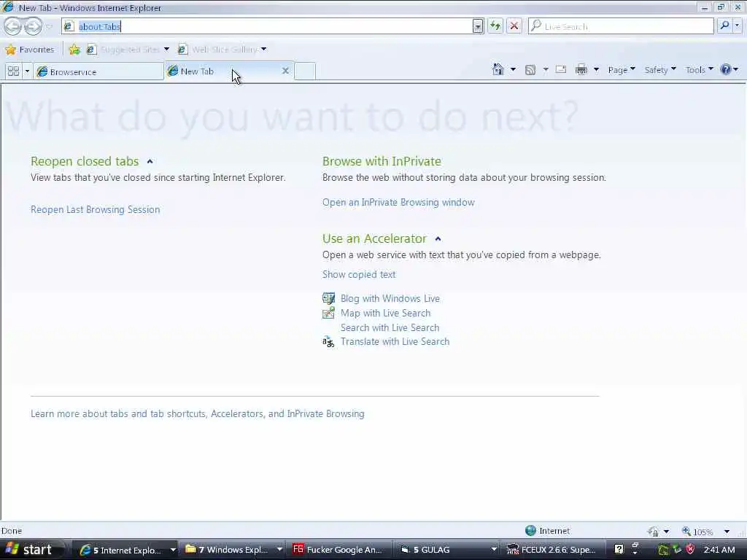This screenshot has height=560, width=747.
Task: Click Map with Live Search link
Action: (x=385, y=313)
